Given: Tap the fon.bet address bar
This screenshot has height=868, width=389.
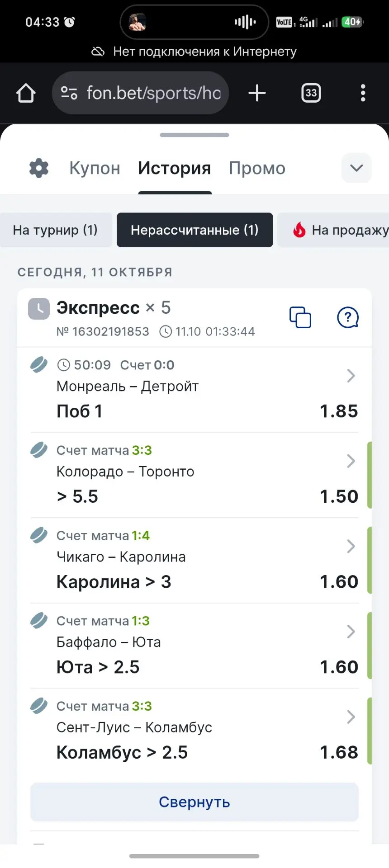Looking at the screenshot, I should pos(140,93).
